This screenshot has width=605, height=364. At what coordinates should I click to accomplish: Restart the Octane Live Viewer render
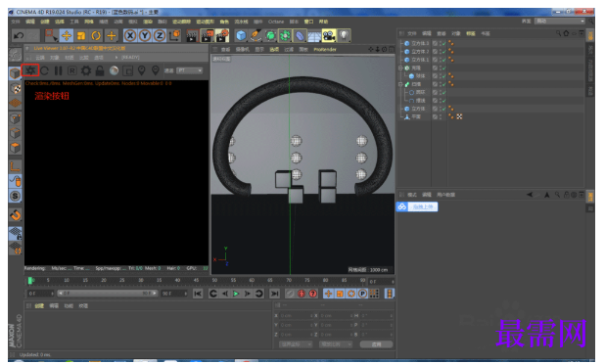coord(45,70)
